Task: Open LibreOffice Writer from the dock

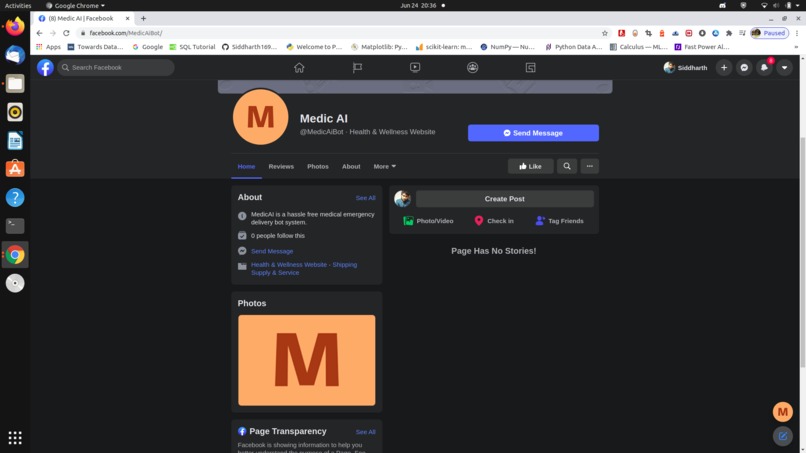Action: [15, 140]
